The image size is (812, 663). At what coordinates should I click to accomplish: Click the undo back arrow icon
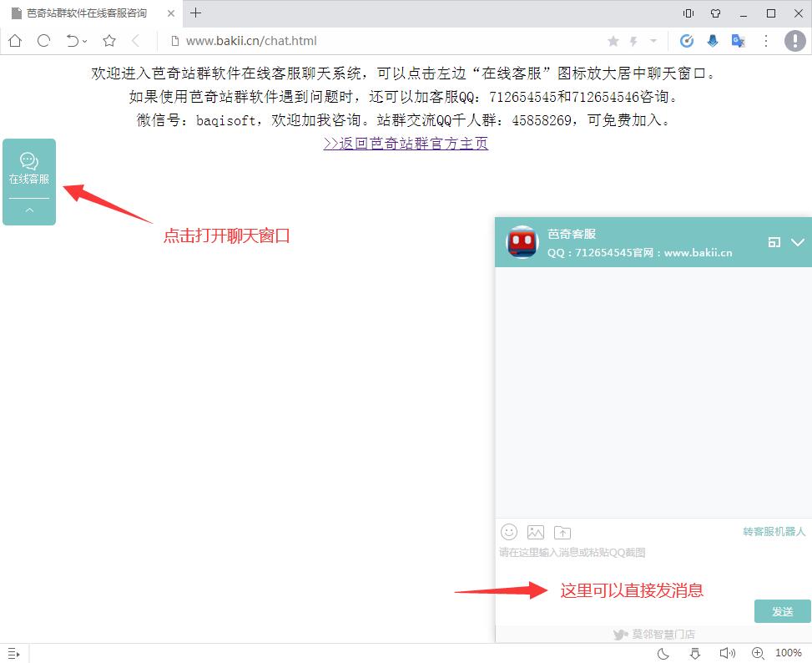coord(73,41)
